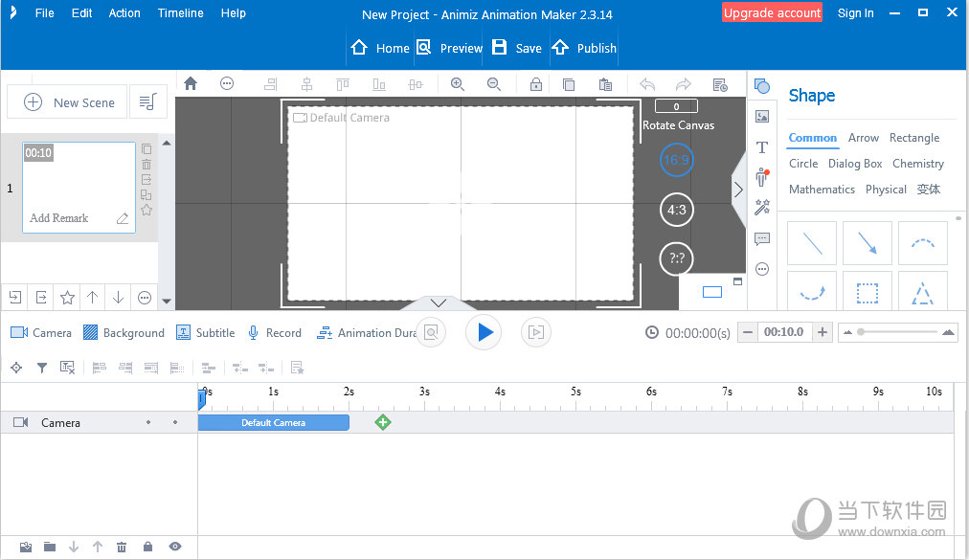
Task: Select the 4:3 canvas ratio
Action: pos(677,210)
